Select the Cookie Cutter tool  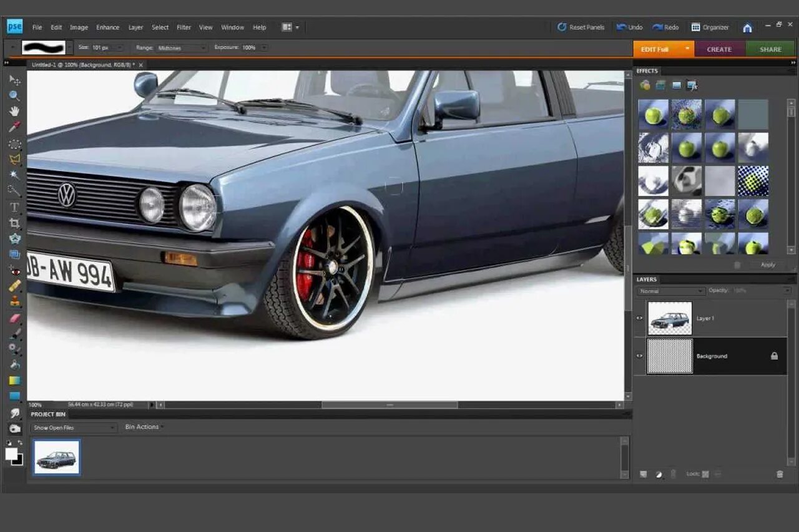coord(14,239)
